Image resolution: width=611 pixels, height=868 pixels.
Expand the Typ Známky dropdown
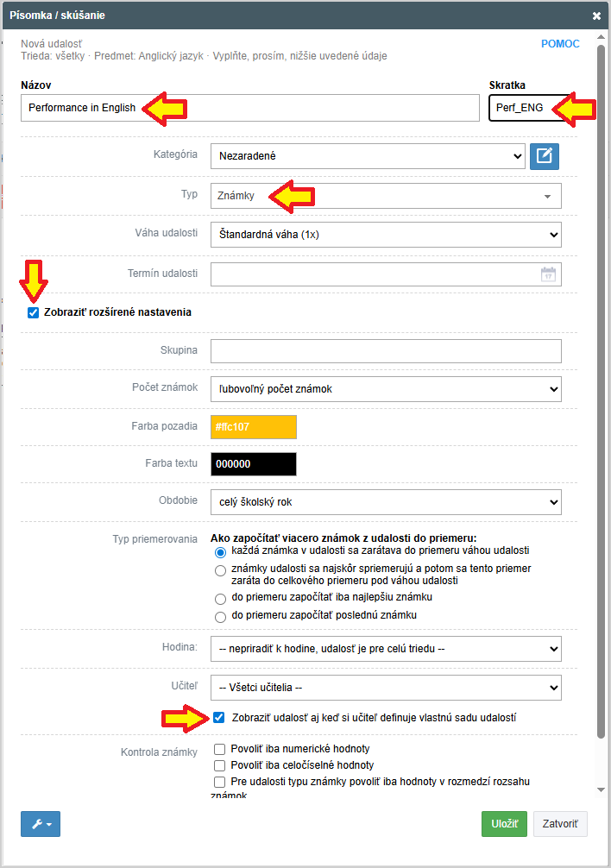tap(386, 196)
